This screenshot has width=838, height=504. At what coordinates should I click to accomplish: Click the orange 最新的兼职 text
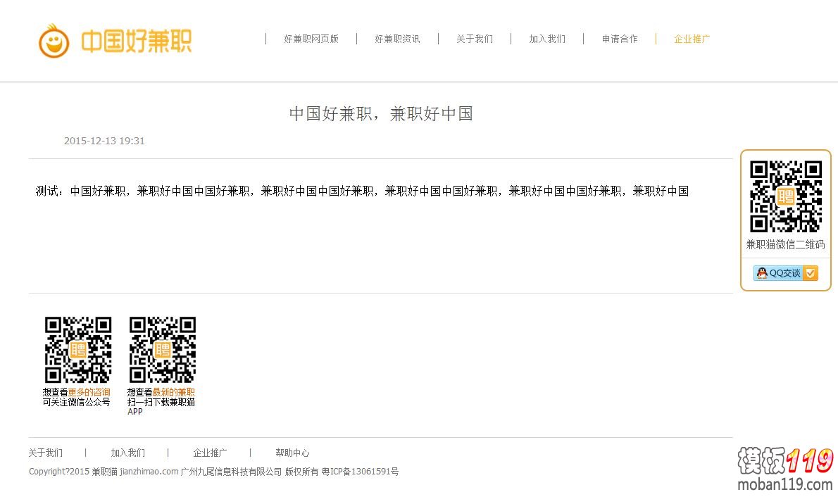click(174, 392)
